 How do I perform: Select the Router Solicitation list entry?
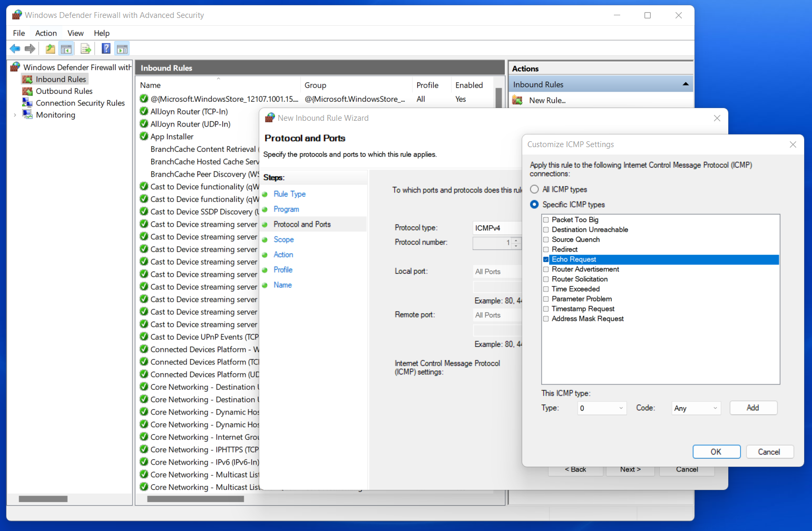click(580, 279)
